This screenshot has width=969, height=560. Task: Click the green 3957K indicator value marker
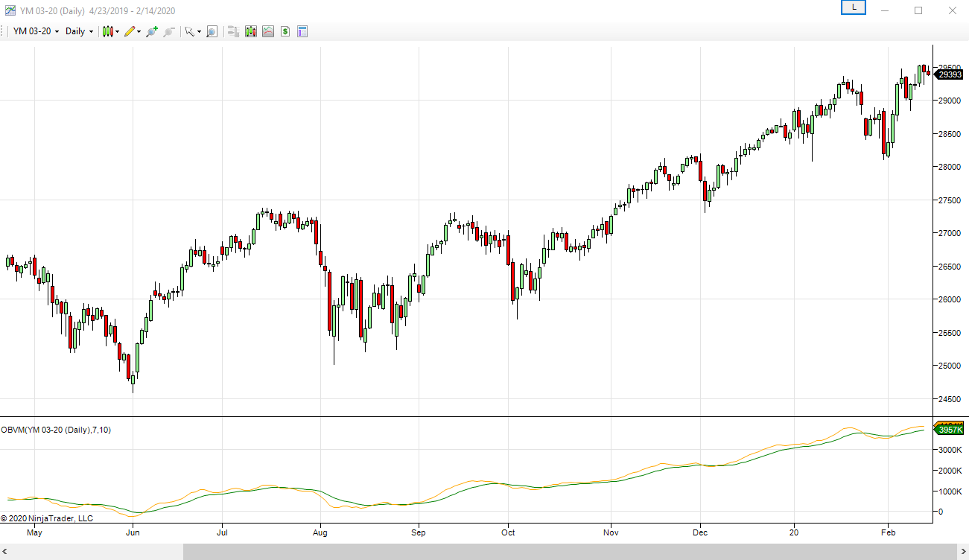coord(950,430)
